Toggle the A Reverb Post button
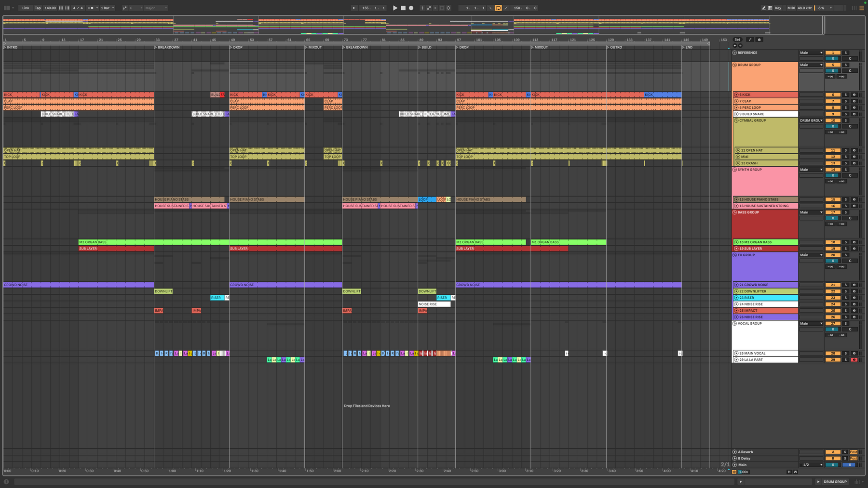Screen dimensions: 868x488 click(854, 452)
